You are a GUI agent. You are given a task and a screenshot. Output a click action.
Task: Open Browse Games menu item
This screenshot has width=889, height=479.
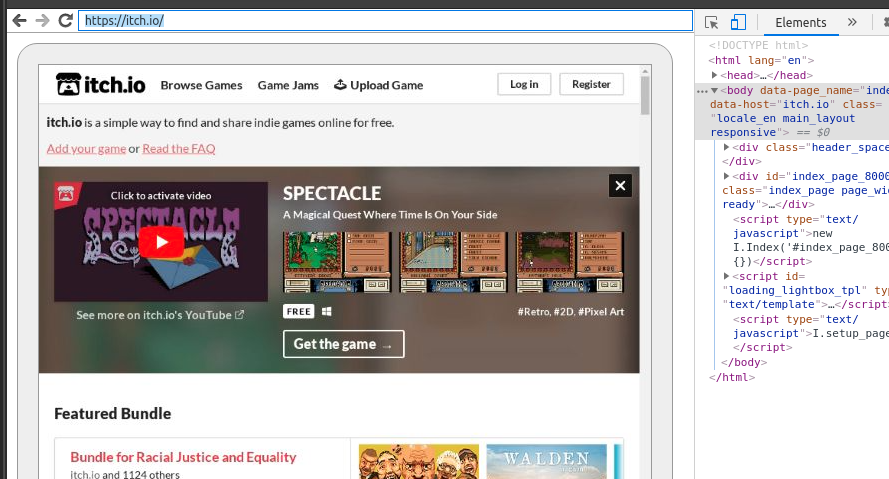pos(201,85)
